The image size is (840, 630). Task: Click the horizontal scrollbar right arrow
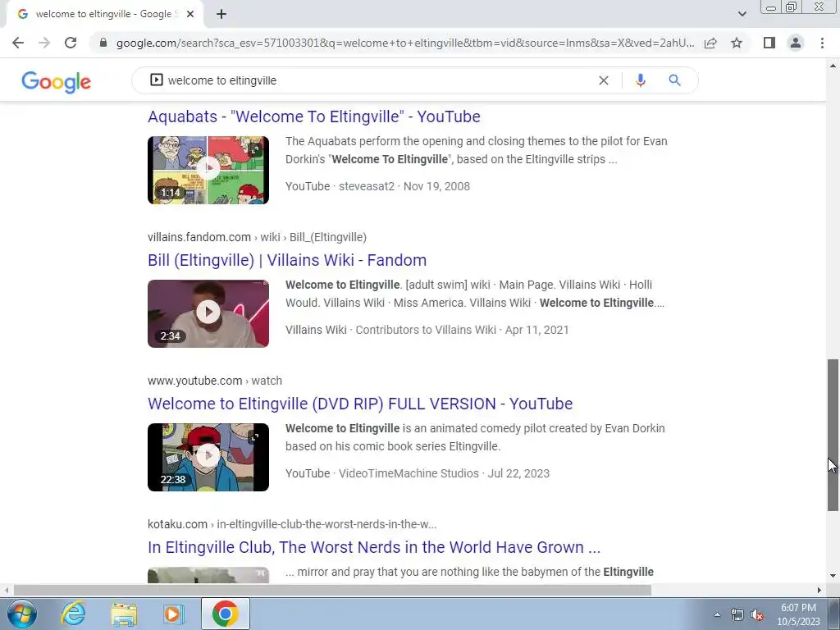[x=819, y=590]
